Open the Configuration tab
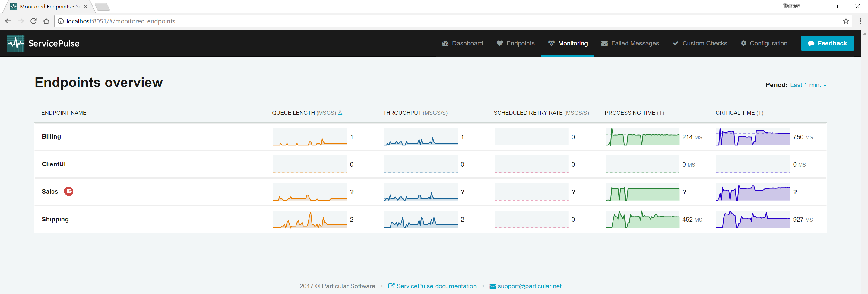The width and height of the screenshot is (868, 294). click(x=764, y=43)
